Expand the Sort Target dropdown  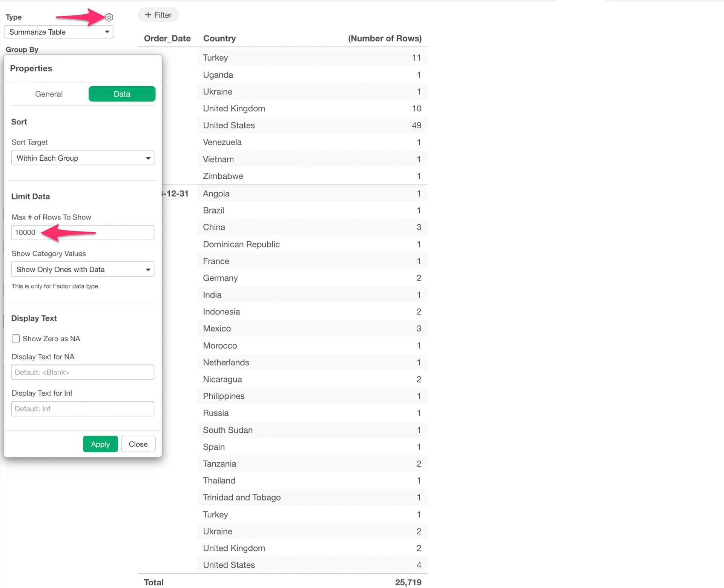point(83,158)
